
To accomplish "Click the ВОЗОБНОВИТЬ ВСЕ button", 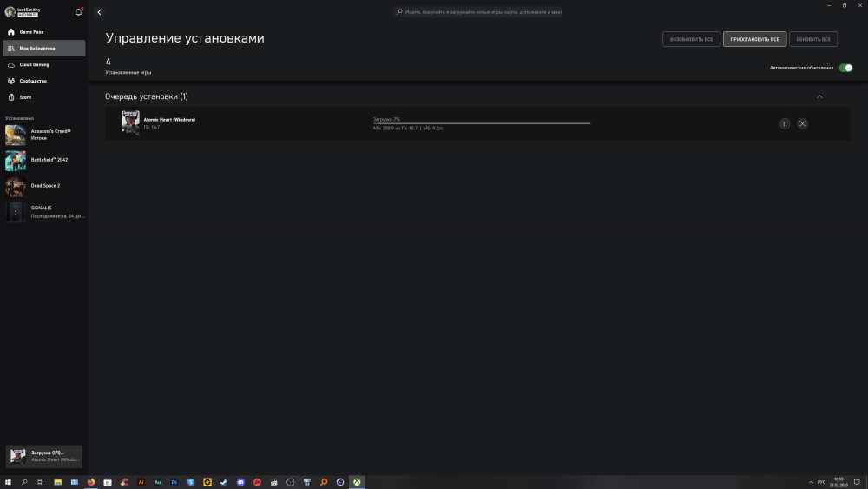I will (691, 39).
